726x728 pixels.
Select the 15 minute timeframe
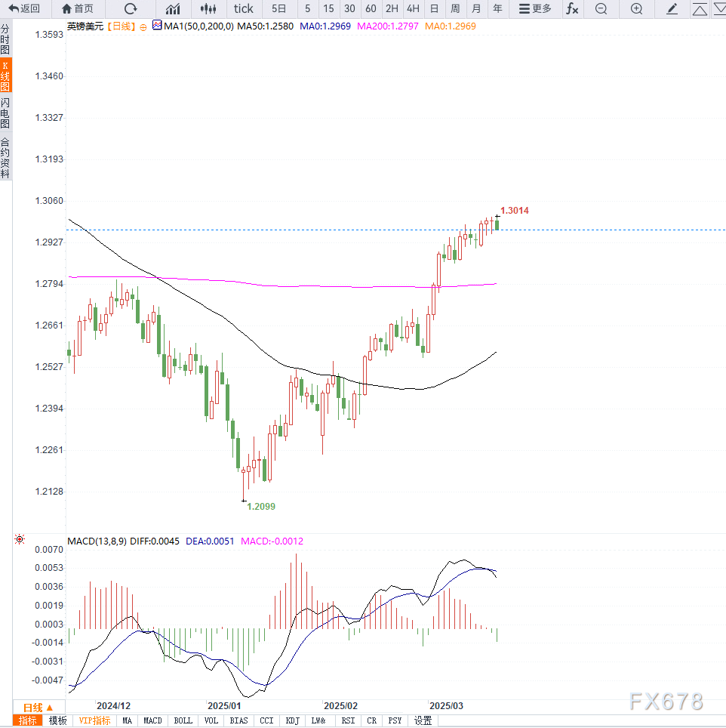(328, 9)
